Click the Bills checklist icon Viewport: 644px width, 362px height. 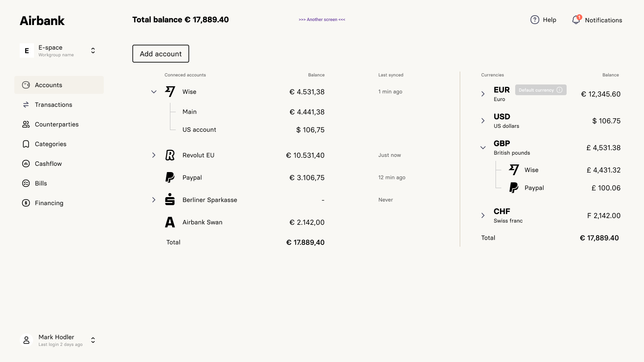[26, 183]
